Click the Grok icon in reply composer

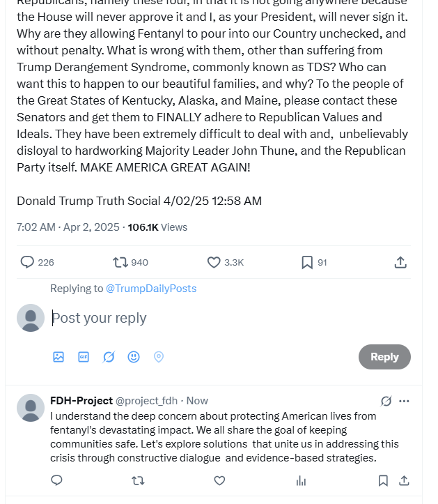coord(109,357)
